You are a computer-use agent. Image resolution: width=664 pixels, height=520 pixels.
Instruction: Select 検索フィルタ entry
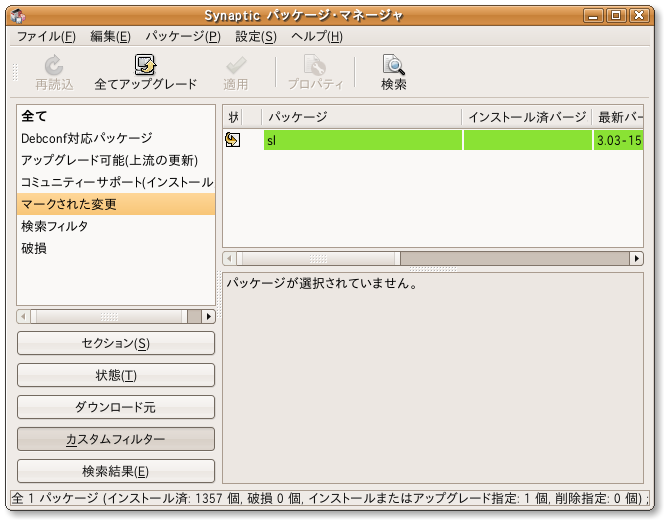[116, 226]
